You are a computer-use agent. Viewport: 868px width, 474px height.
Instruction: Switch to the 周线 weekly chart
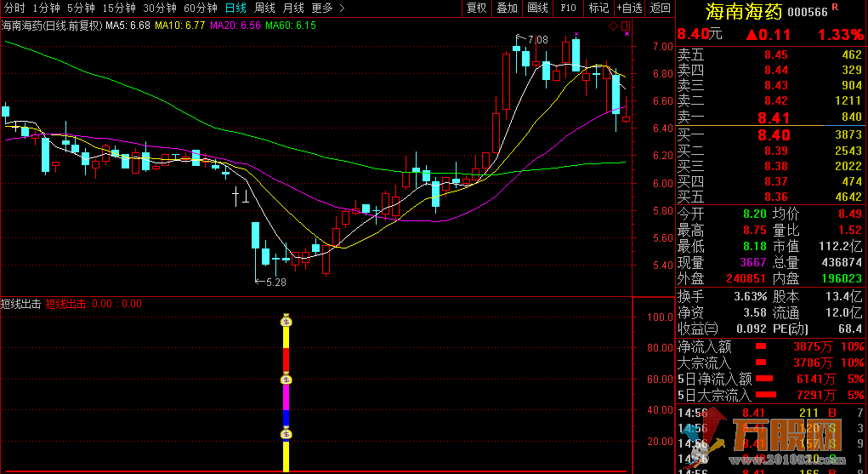(264, 9)
